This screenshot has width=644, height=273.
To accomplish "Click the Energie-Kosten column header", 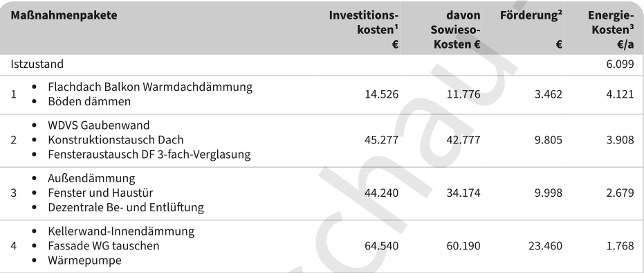I will 611,30.
